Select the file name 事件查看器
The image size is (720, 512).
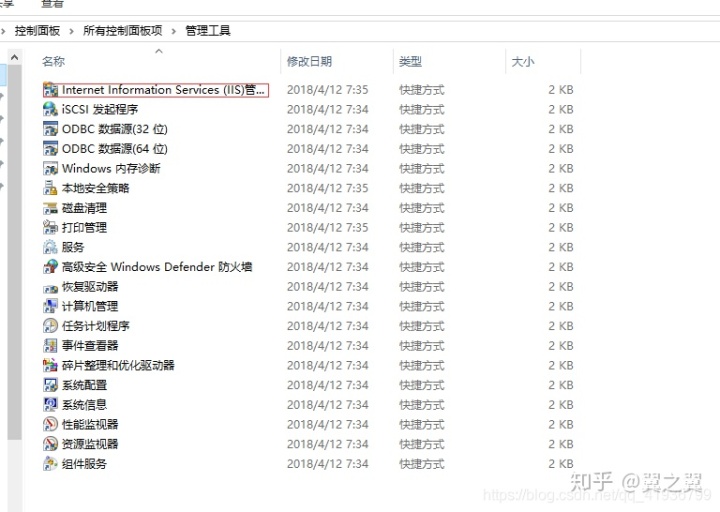coord(90,346)
